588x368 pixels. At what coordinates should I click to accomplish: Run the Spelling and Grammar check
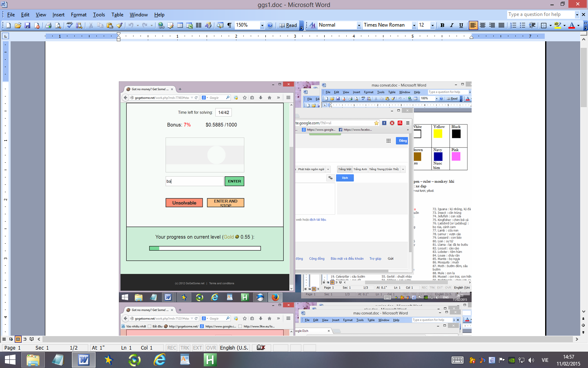pos(69,25)
